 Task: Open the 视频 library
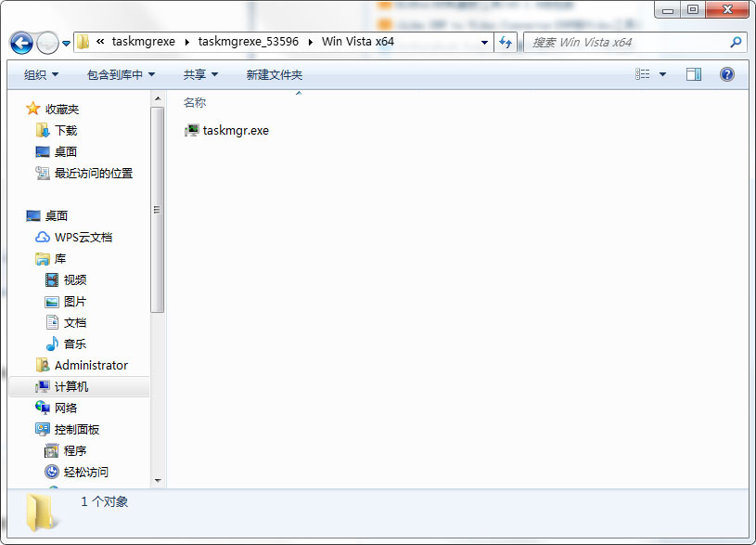pyautogui.click(x=75, y=280)
